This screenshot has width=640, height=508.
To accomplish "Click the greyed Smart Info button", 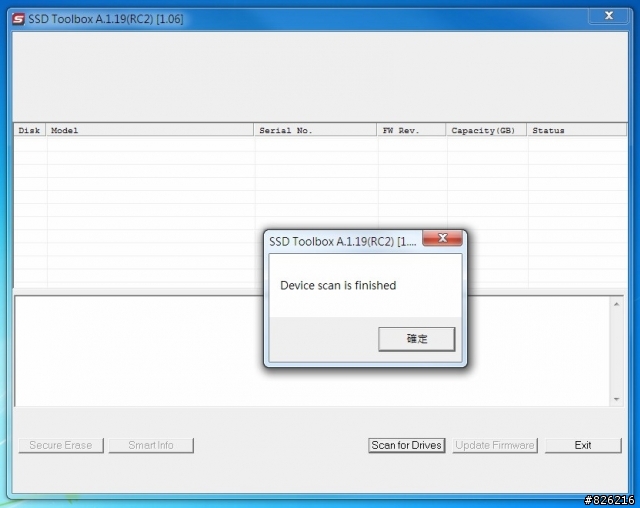I will [x=151, y=445].
